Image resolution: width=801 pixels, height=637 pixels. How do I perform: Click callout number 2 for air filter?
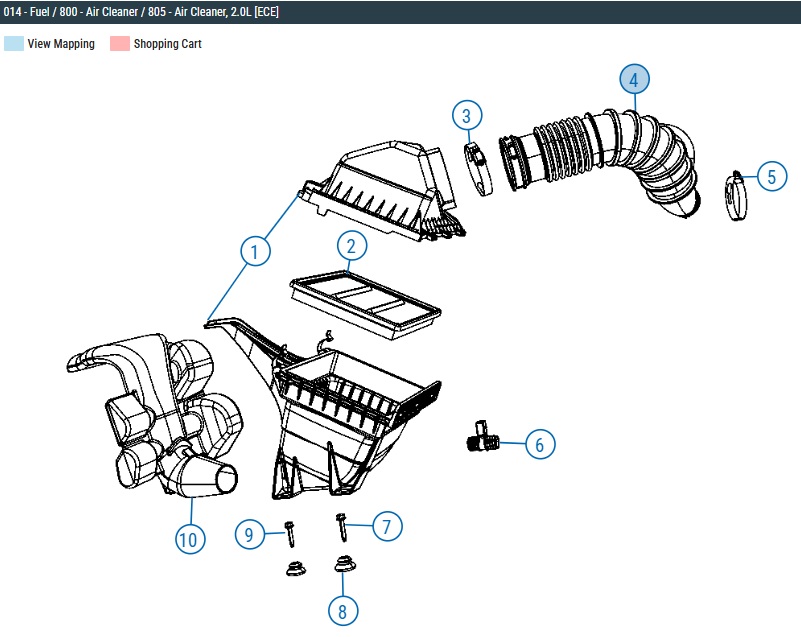(x=352, y=246)
